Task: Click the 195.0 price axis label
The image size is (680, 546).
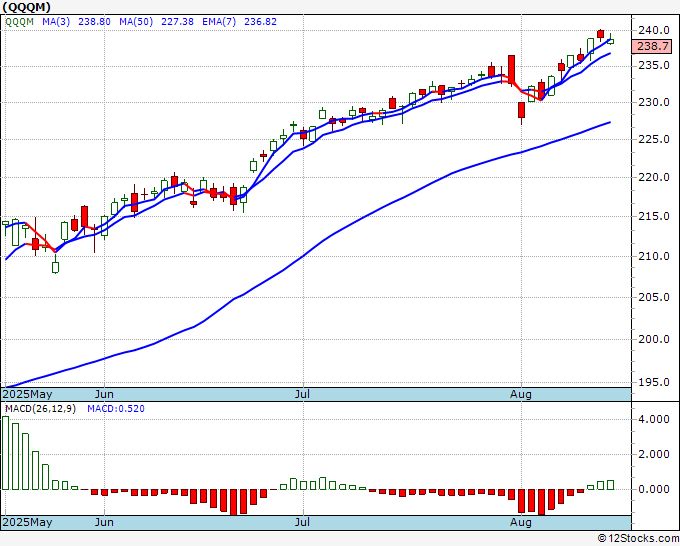Action: (654, 383)
